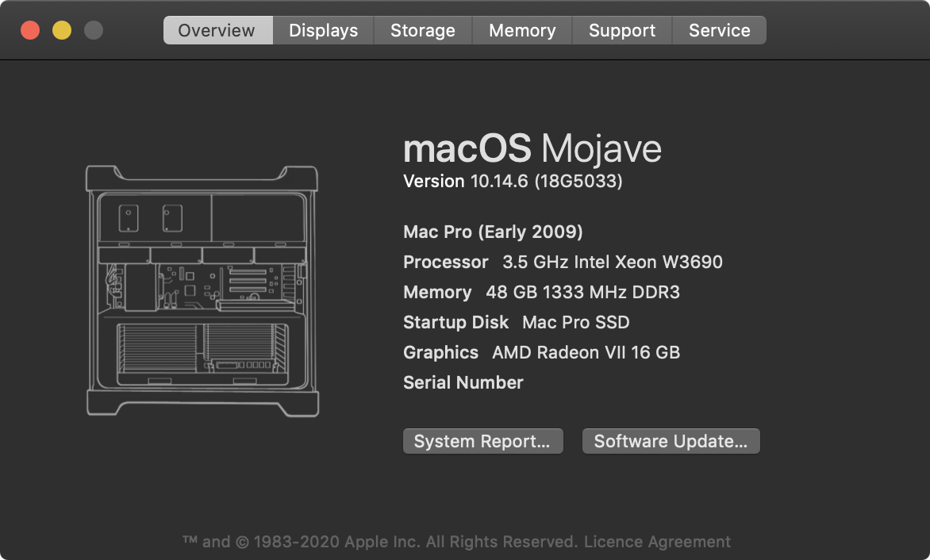Open the Displays tab
This screenshot has height=560, width=930.
coord(323,31)
